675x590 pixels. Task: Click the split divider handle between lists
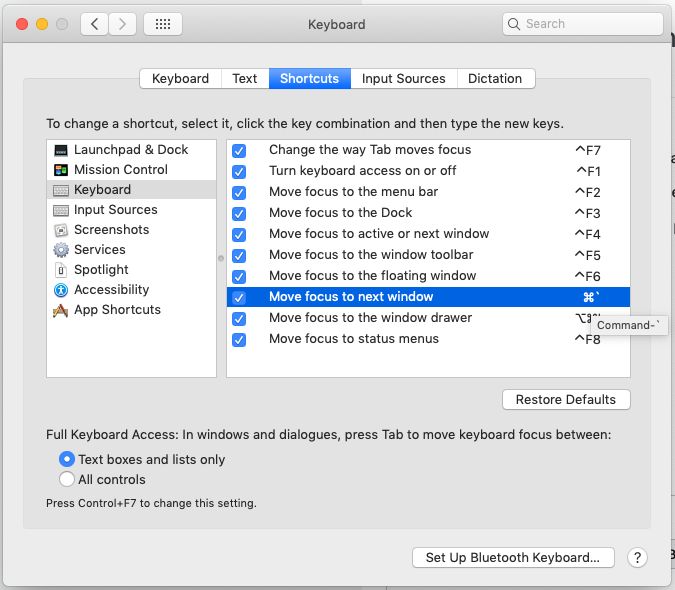[x=221, y=258]
